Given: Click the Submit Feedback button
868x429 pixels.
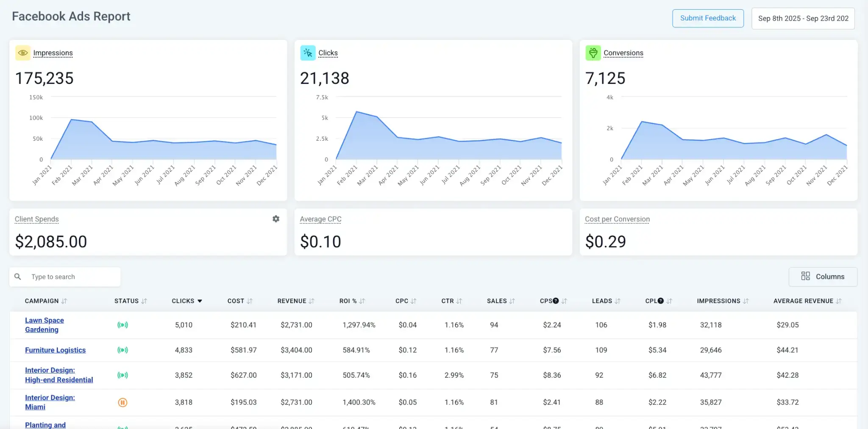Looking at the screenshot, I should pos(708,18).
